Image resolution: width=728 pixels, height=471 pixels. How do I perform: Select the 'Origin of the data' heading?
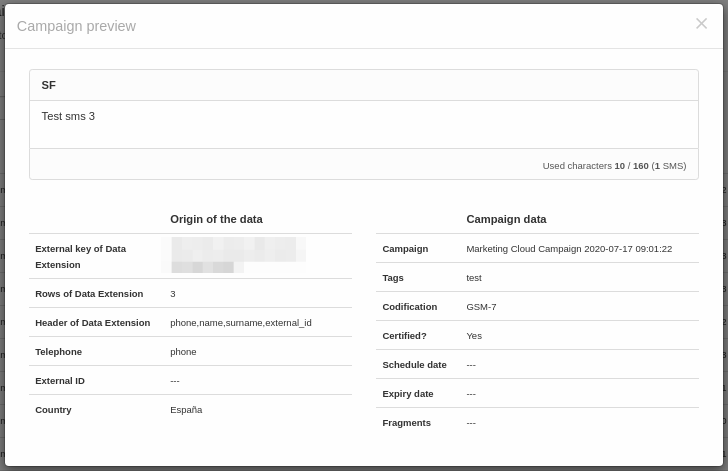pos(216,219)
